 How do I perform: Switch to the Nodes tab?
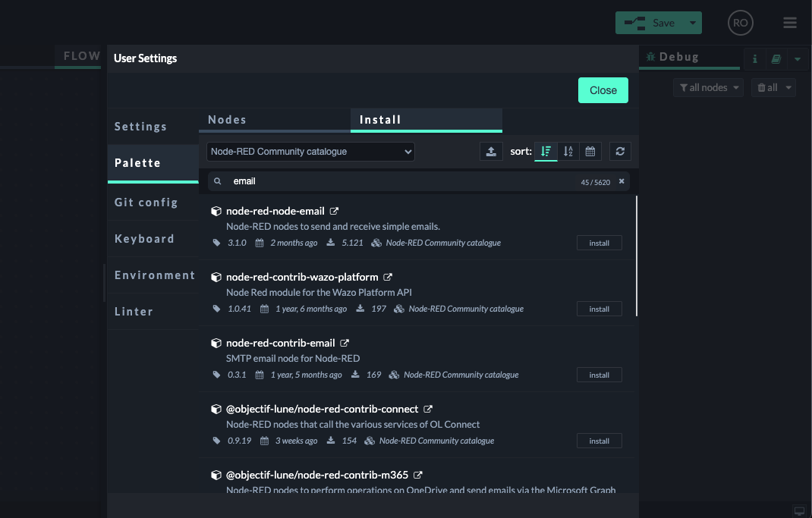pos(226,119)
